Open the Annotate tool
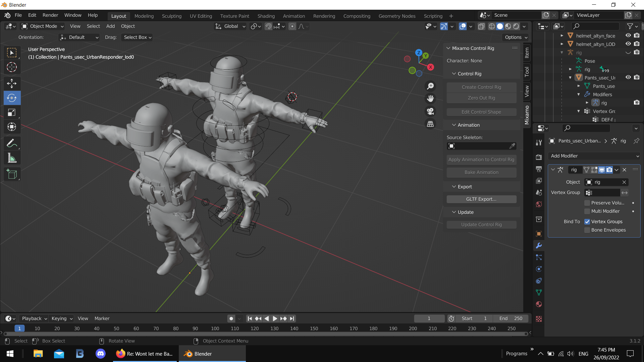The image size is (644, 362). tap(12, 143)
